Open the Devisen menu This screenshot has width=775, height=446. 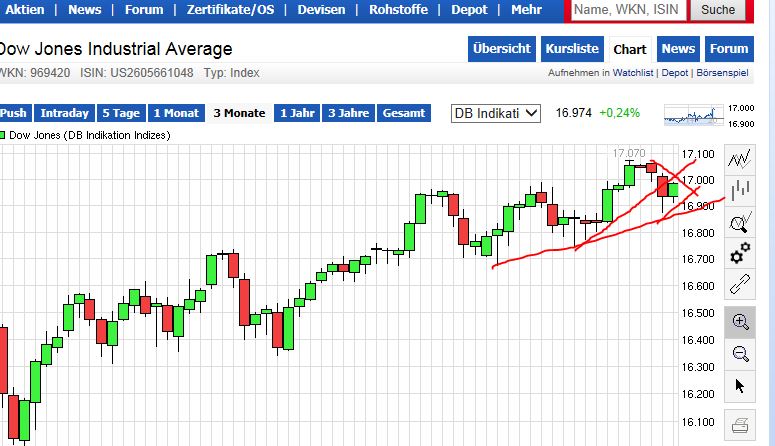321,9
